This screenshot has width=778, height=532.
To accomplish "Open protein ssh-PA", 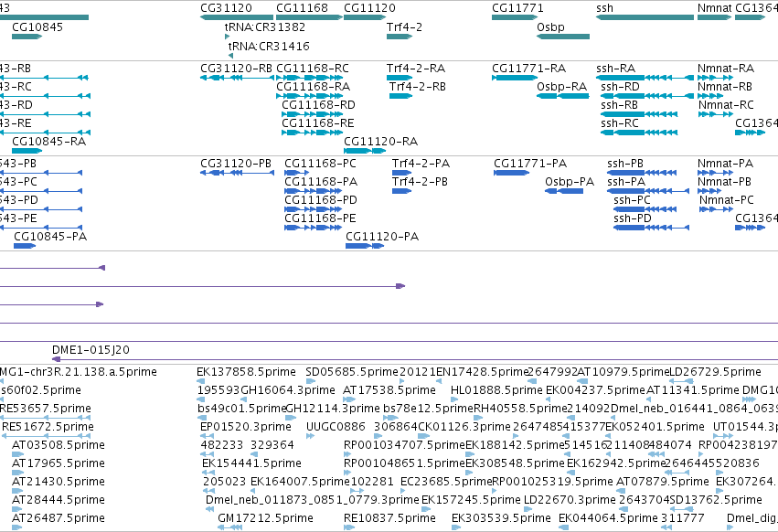I will pyautogui.click(x=626, y=182).
